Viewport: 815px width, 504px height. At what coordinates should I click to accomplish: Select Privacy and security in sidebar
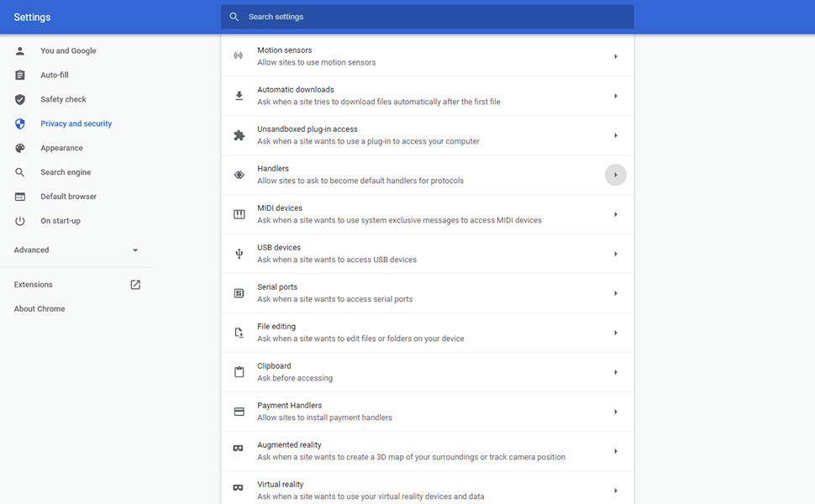tap(76, 123)
